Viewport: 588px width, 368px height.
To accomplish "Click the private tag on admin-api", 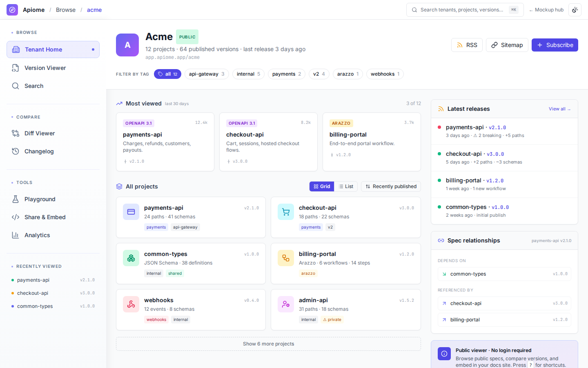I will click(x=332, y=320).
